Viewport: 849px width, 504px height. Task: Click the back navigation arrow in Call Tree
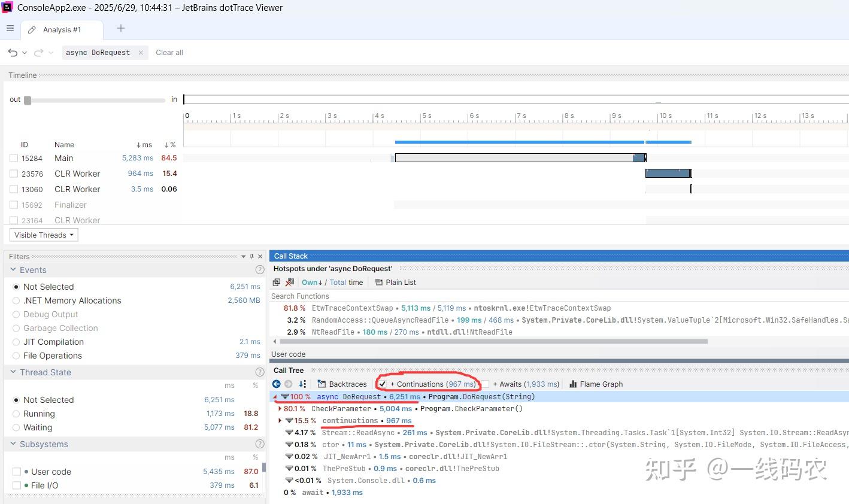click(276, 384)
